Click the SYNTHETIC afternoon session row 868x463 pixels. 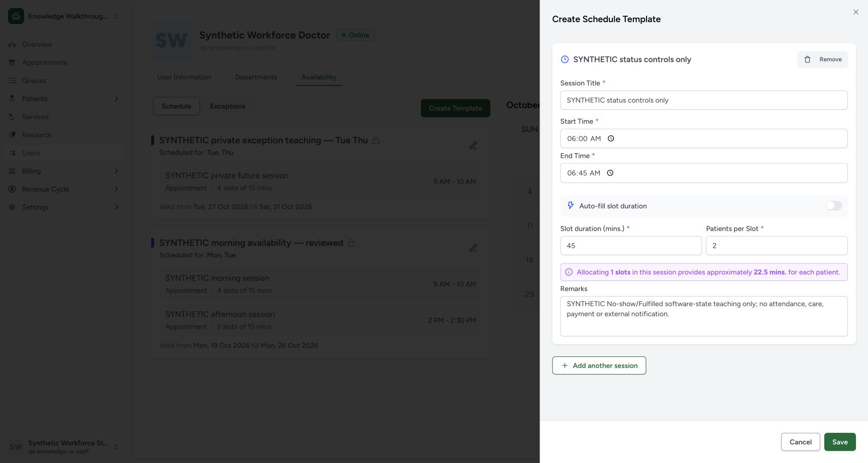coord(320,320)
